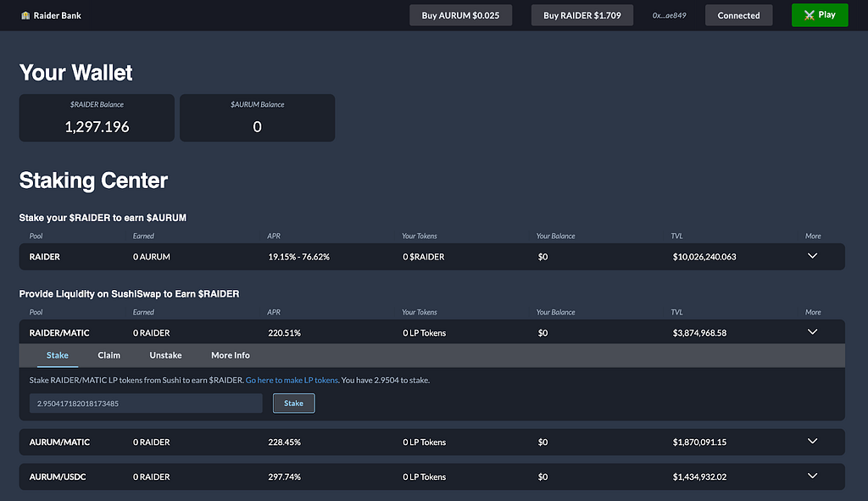Viewport: 868px width, 501px height.
Task: Click the Buy RAIDER $1.709 button
Action: (x=582, y=15)
